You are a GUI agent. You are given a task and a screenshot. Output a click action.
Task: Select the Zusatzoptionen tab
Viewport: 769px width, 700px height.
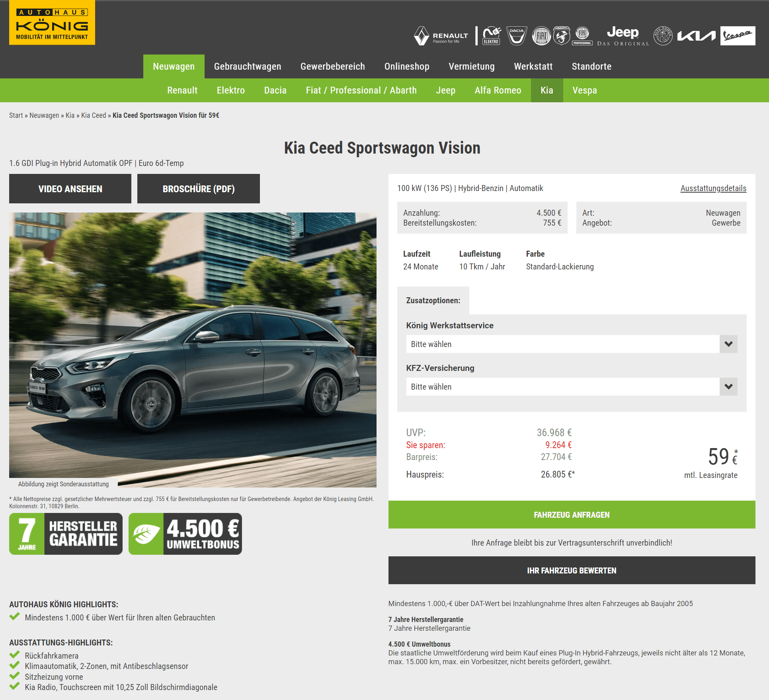(x=433, y=300)
